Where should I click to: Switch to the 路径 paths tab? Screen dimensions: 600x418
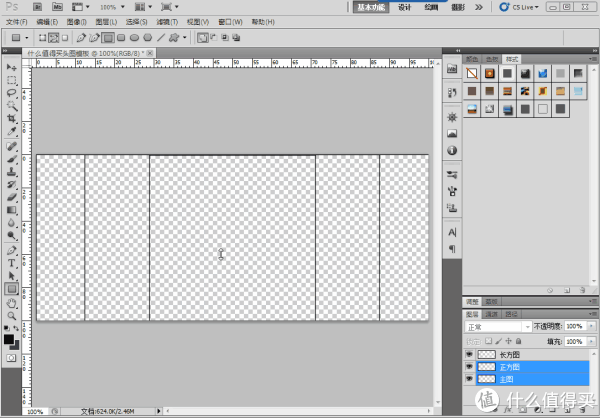tap(511, 314)
